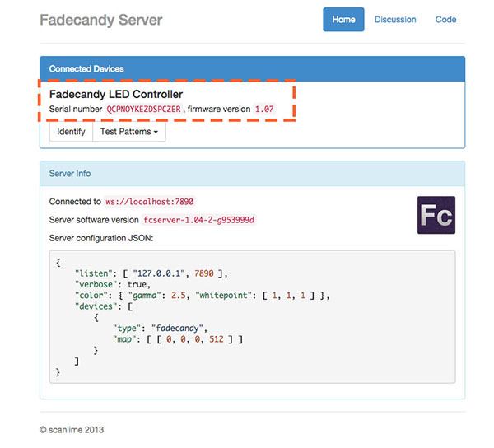Screen dimensions: 494x448
Task: Click the Fadecandy LED Controller heading
Action: (x=116, y=94)
